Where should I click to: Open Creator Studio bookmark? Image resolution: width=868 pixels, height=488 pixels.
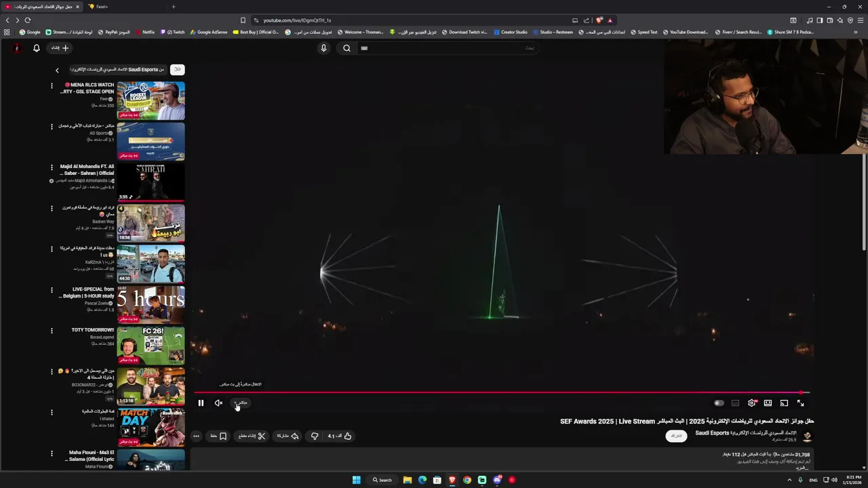tap(511, 32)
